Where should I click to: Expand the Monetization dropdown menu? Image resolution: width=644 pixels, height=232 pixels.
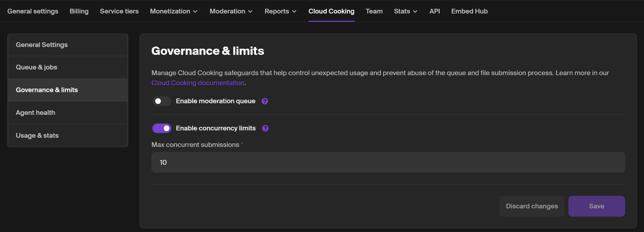point(174,11)
